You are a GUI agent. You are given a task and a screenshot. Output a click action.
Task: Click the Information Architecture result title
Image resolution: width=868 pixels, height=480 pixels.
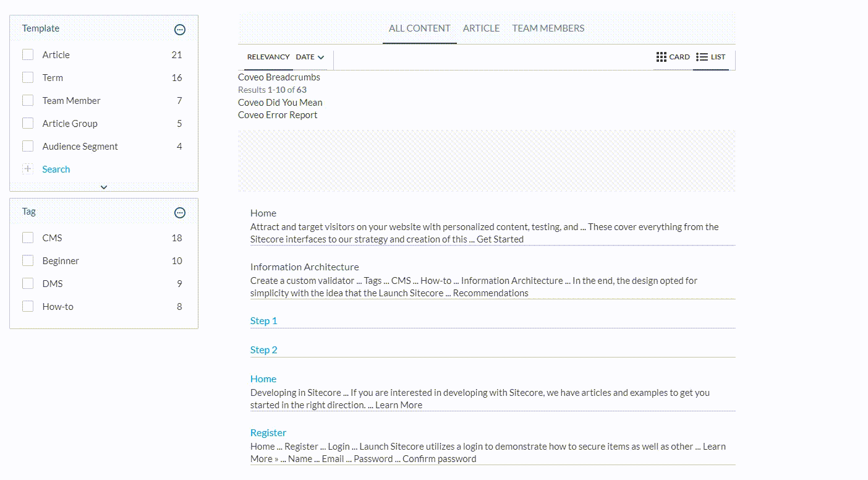[x=304, y=267]
